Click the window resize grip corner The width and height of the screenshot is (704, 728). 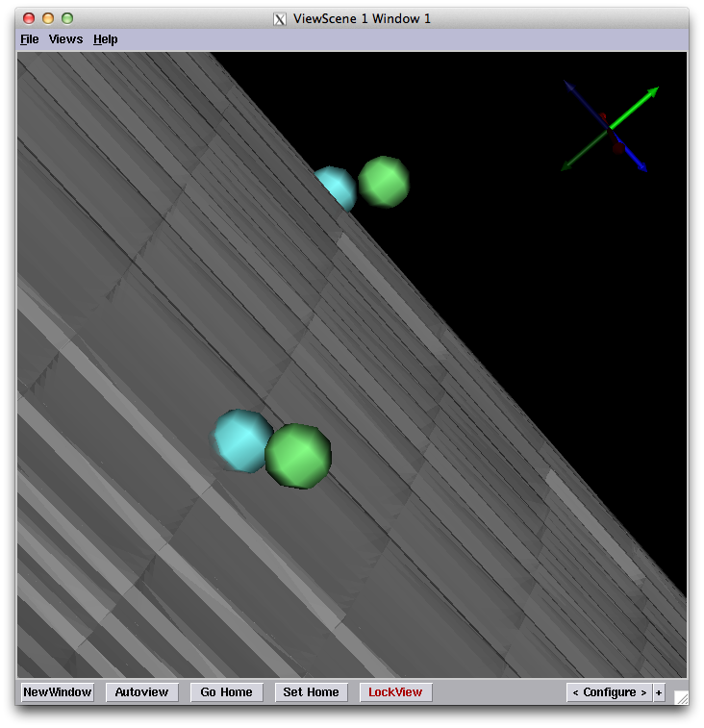(x=681, y=698)
